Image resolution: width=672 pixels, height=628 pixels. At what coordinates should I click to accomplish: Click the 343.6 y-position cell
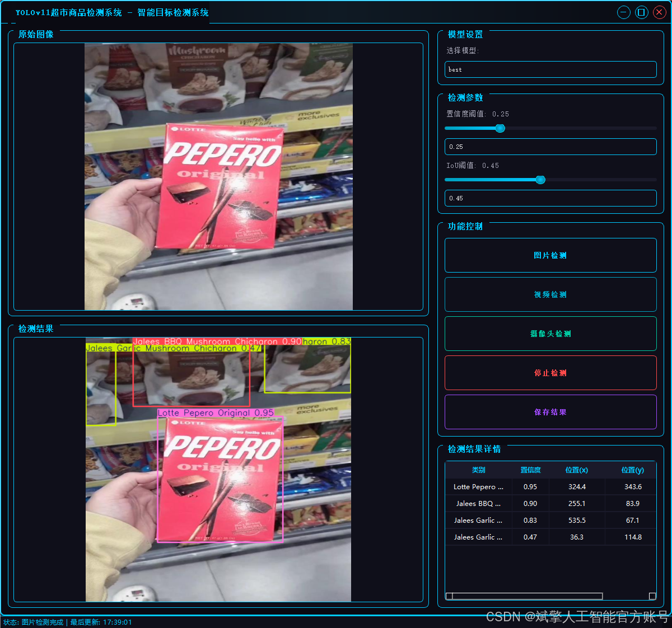(633, 487)
